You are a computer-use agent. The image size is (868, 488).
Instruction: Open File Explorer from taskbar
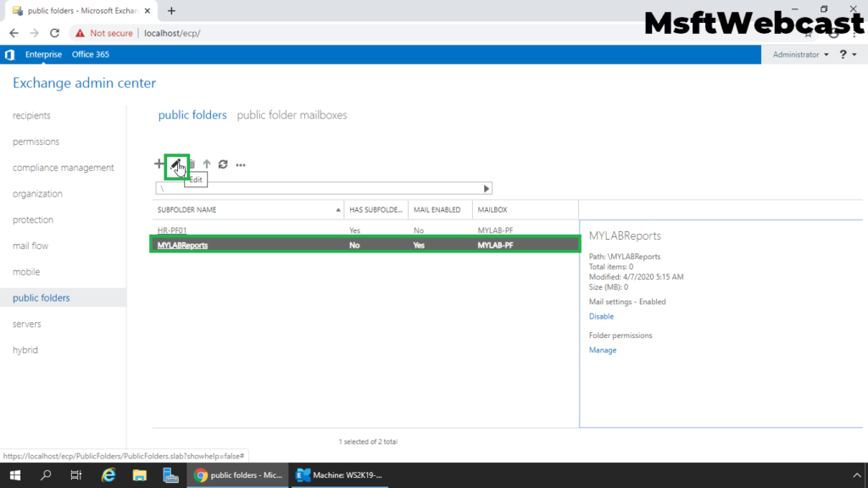point(140,475)
